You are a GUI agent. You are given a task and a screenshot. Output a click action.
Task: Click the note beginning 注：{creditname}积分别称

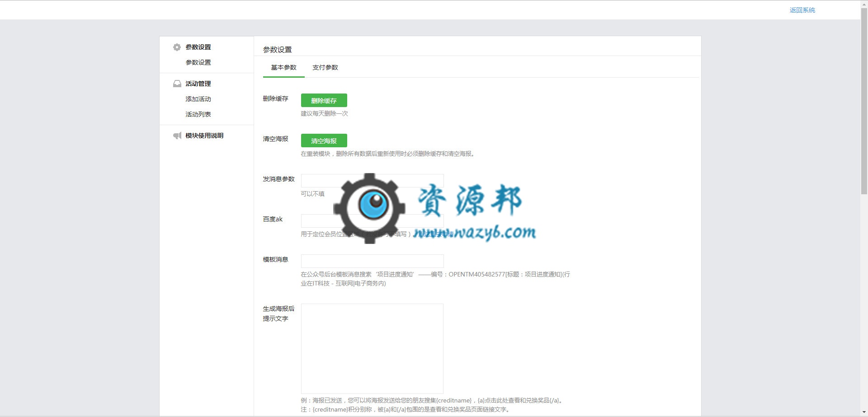406,409
